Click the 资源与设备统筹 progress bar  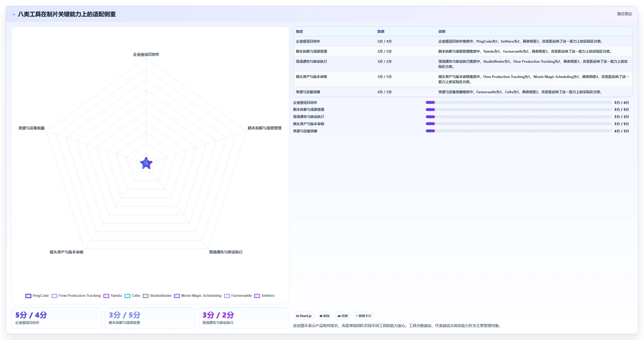[519, 131]
